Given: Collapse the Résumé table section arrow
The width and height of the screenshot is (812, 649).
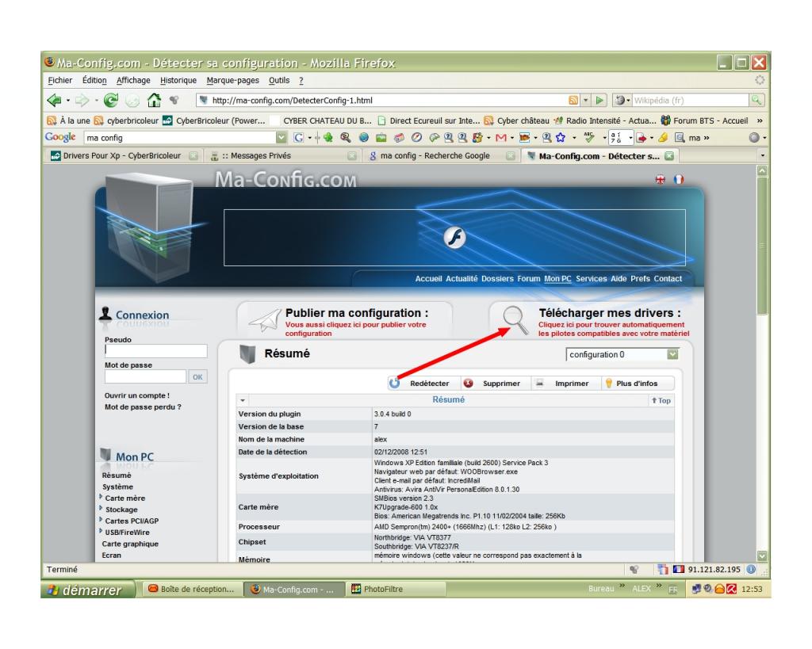Looking at the screenshot, I should click(x=243, y=401).
